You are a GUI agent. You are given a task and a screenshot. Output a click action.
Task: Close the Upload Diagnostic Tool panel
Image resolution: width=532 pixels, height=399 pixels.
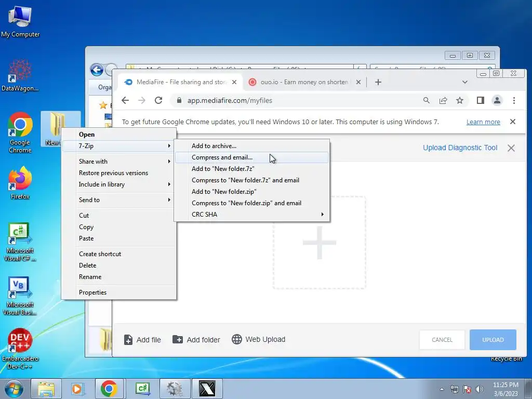511,148
